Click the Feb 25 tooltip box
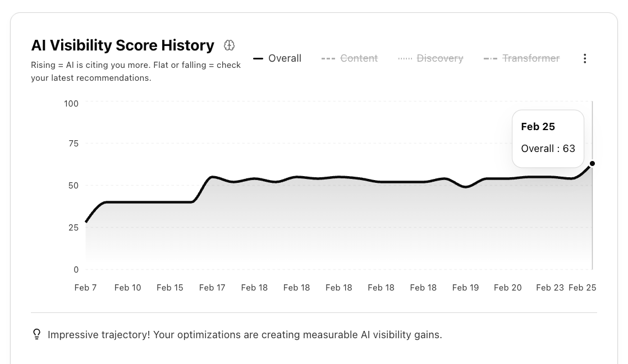The height and width of the screenshot is (364, 628). tap(548, 138)
